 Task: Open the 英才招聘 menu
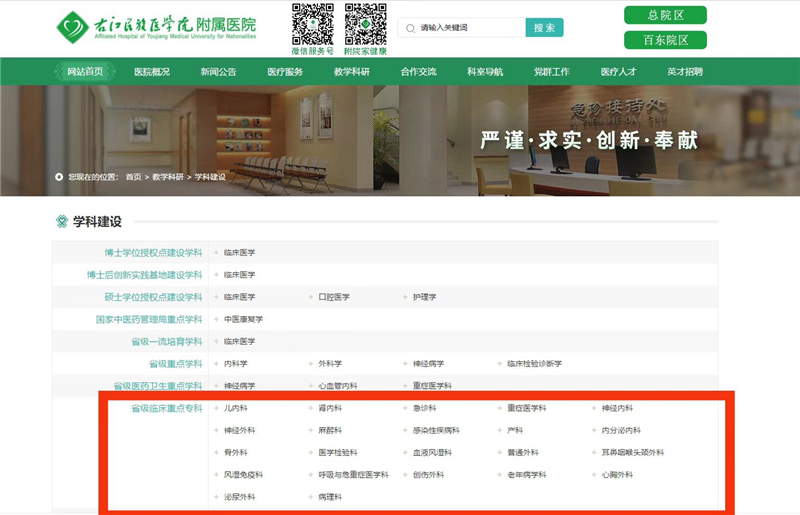coord(685,72)
